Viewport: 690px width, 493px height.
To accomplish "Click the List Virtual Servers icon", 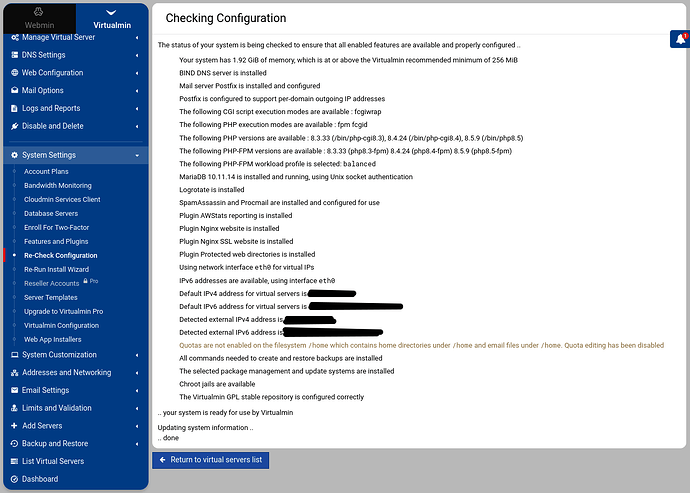I will click(15, 461).
